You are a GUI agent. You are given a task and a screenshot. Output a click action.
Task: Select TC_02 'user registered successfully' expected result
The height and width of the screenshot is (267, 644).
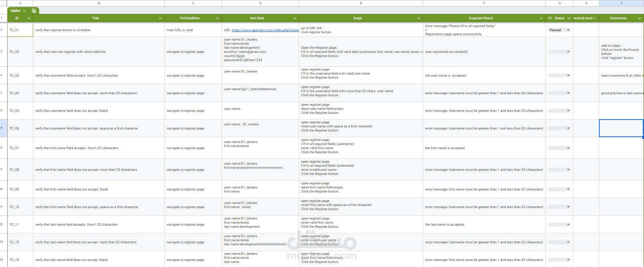(484, 52)
